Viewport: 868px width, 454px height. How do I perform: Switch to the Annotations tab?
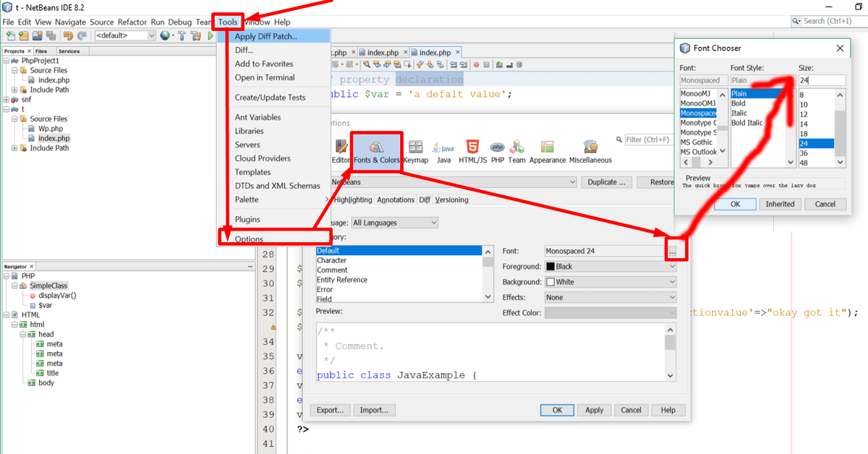(396, 200)
